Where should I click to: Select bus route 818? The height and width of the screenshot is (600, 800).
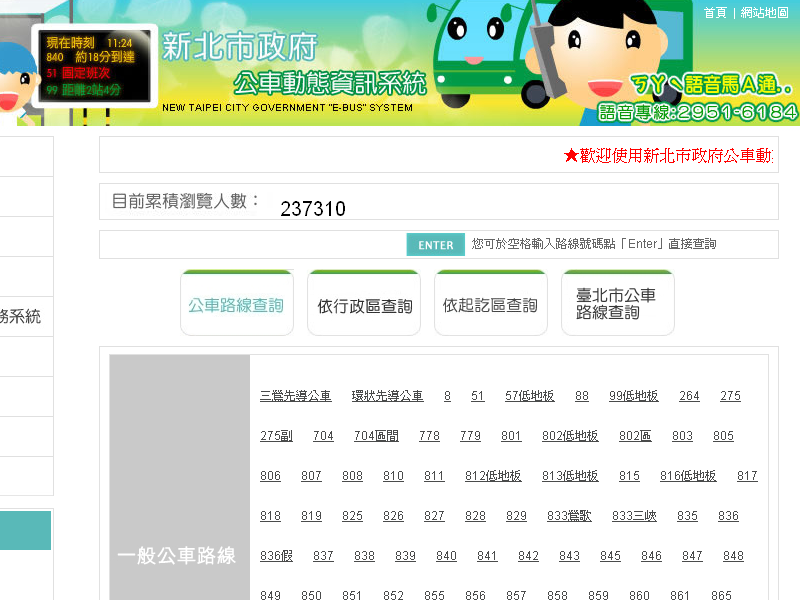[x=270, y=516]
